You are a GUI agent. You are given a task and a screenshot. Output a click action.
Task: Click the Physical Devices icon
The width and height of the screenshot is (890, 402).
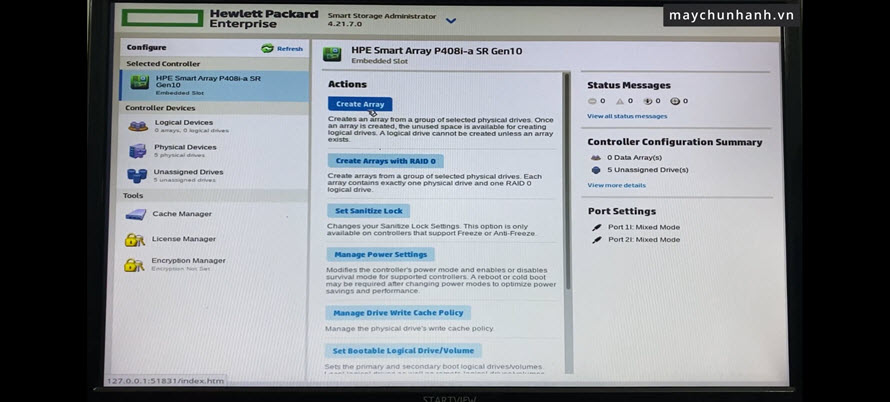(137, 151)
